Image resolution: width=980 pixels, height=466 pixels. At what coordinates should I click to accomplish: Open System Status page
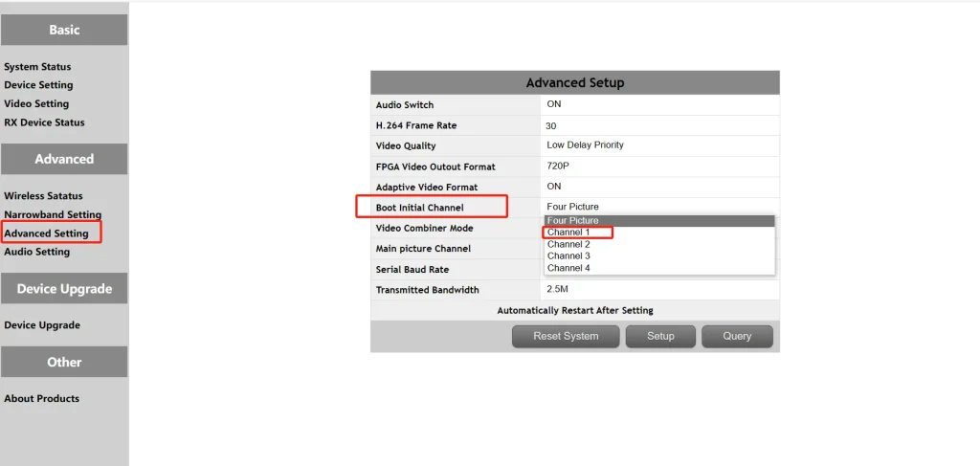point(37,67)
